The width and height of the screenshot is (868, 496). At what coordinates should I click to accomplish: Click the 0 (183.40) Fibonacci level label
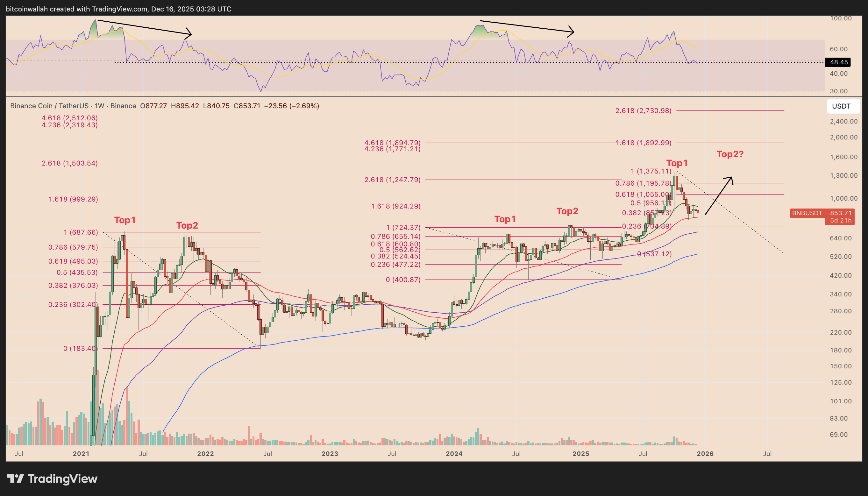[80, 348]
